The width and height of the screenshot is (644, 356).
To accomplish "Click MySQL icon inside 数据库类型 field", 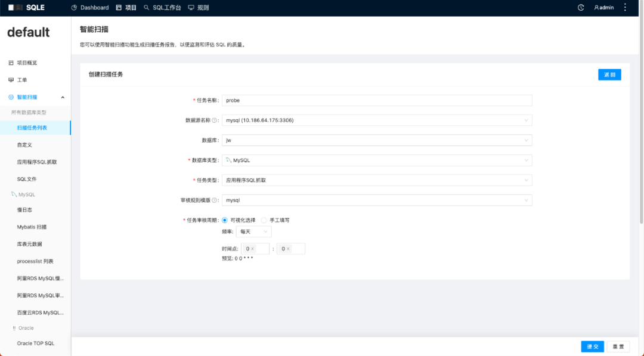I will click(x=229, y=160).
